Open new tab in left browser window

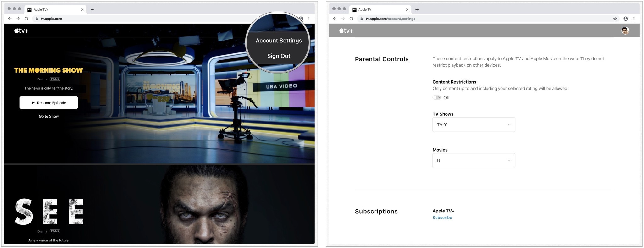[92, 9]
